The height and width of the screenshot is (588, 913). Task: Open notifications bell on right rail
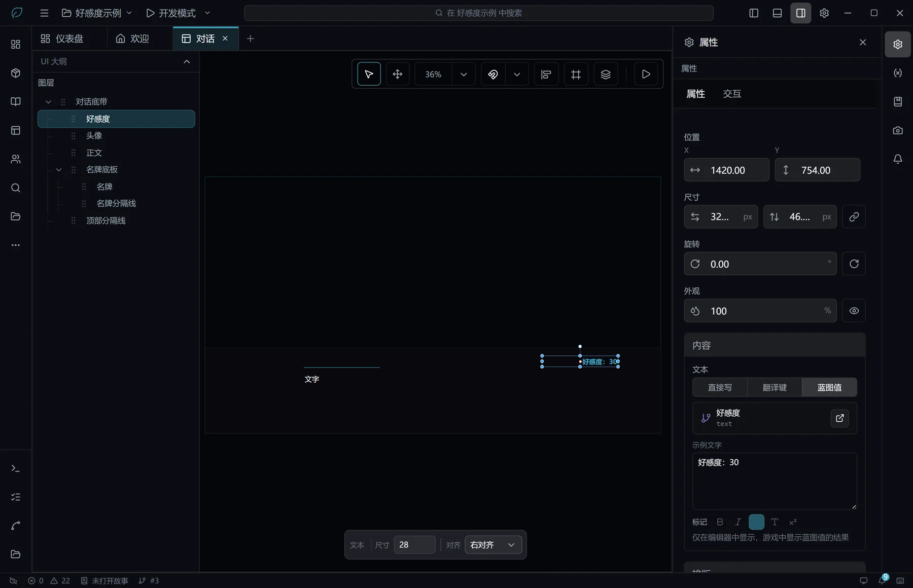[x=898, y=159]
